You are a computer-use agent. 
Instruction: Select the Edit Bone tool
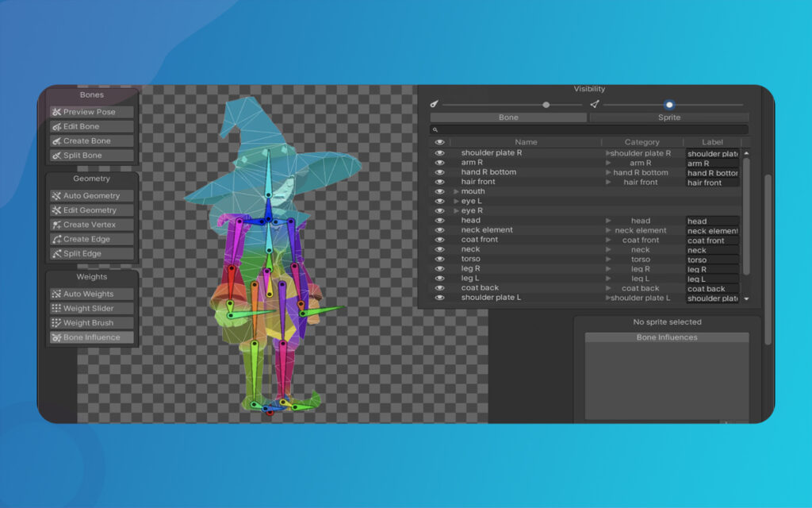91,126
